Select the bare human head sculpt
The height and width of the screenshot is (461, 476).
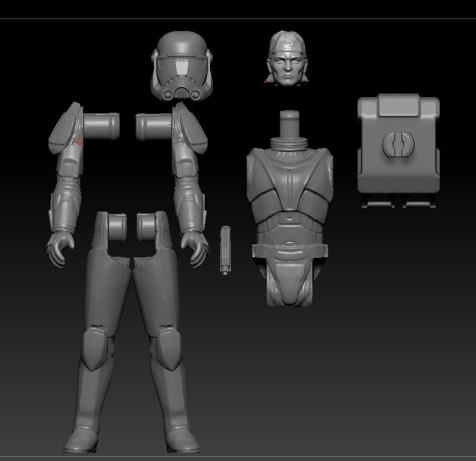coord(287,58)
